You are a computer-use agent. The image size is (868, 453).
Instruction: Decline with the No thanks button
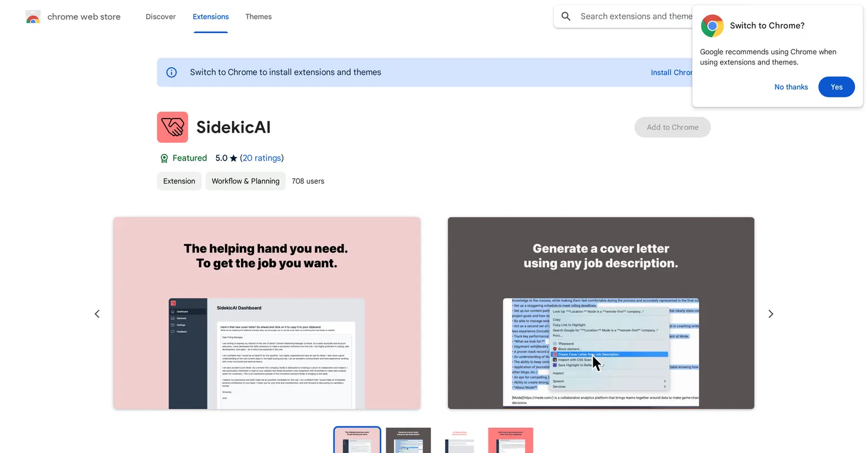pos(791,87)
